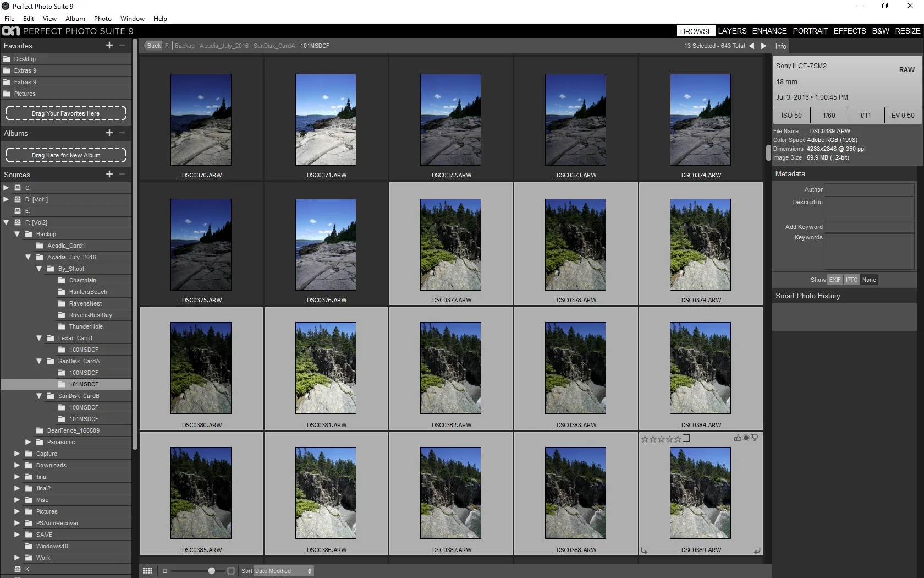This screenshot has height=578, width=924.
Task: Switch to grid view icon in bottom bar
Action: [x=147, y=571]
